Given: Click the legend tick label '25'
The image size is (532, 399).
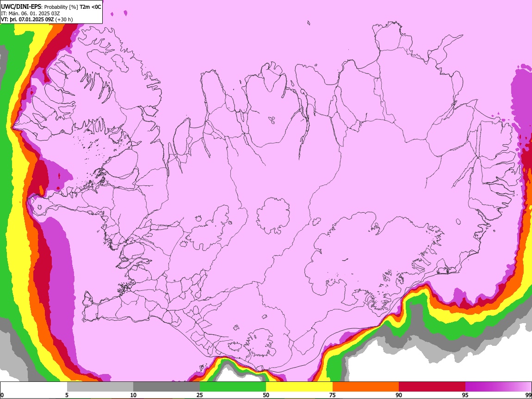Looking at the screenshot, I should (200, 395).
